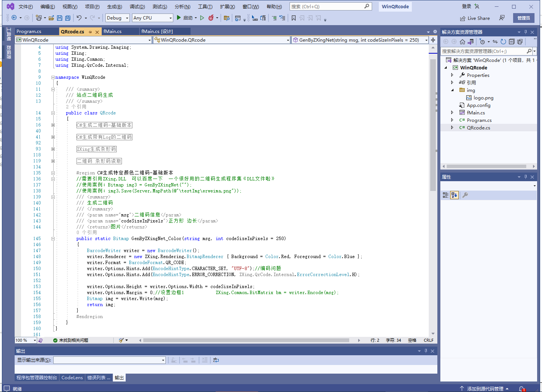
Task: Open the WinQRcode project scope dropdown
Action: coord(83,40)
